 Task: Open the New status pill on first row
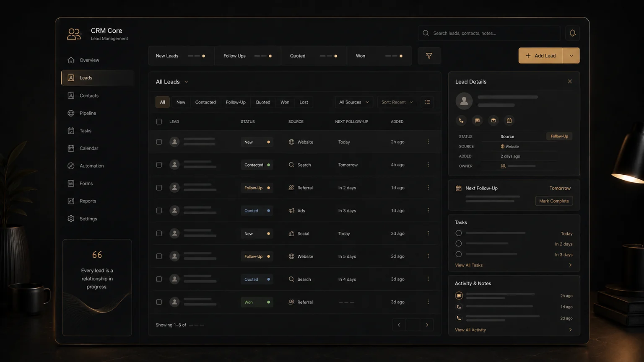coord(257,142)
